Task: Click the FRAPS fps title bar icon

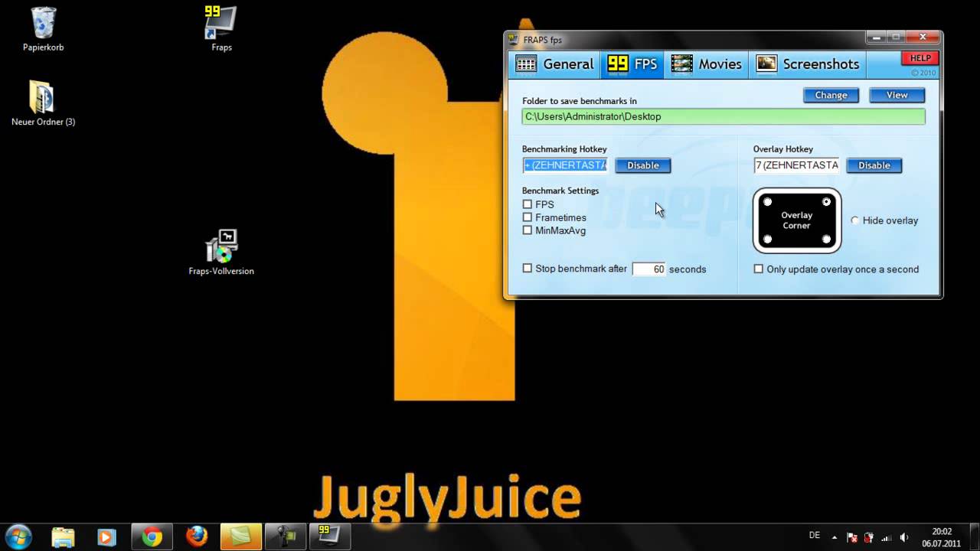Action: (514, 39)
